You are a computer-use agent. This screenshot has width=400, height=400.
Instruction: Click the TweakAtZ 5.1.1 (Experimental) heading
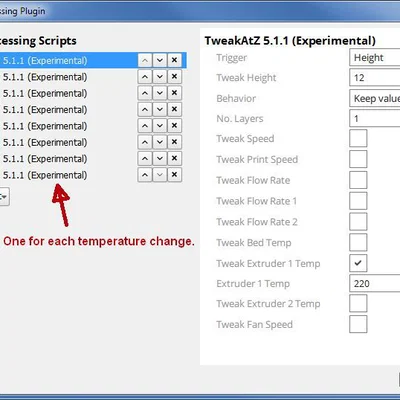tap(290, 41)
